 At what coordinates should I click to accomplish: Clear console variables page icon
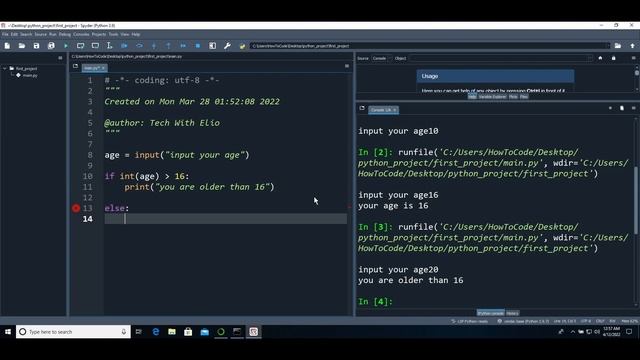click(622, 108)
